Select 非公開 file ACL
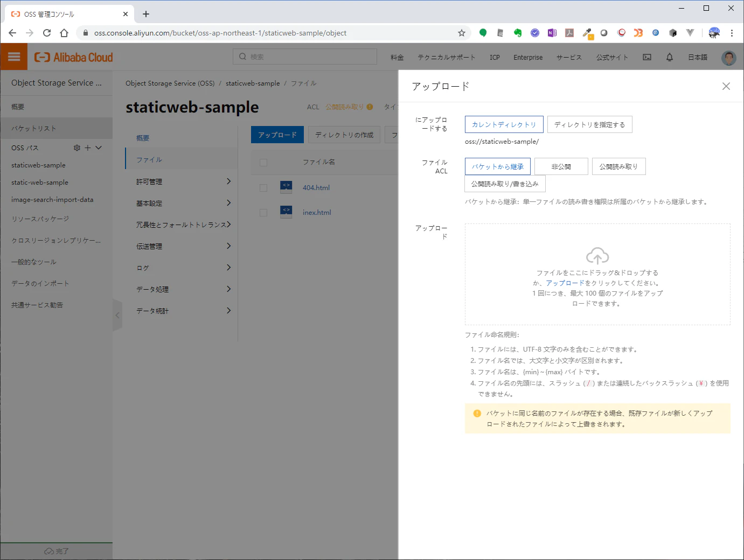The width and height of the screenshot is (744, 560). pyautogui.click(x=561, y=166)
